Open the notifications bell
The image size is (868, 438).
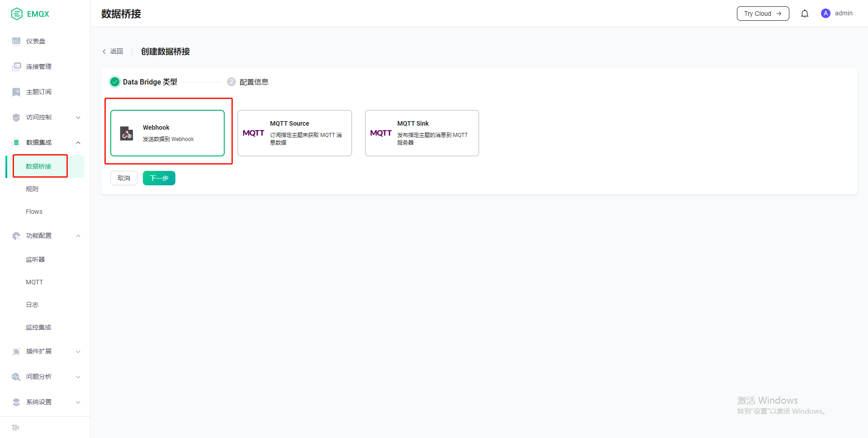pyautogui.click(x=805, y=14)
